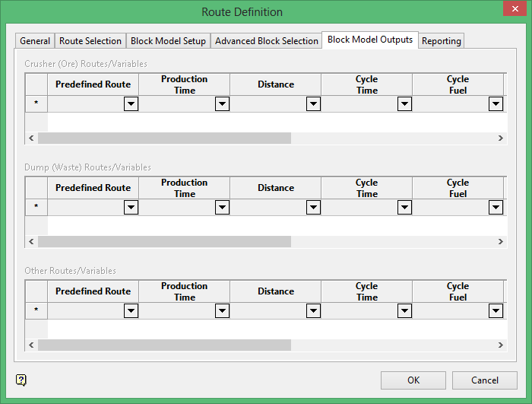
Task: Open Crusher Cycle Fuel dropdown
Action: [496, 104]
